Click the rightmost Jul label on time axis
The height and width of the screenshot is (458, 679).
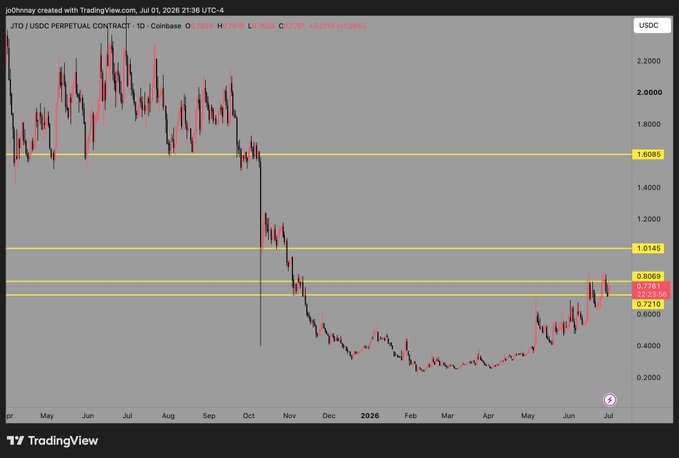point(608,416)
